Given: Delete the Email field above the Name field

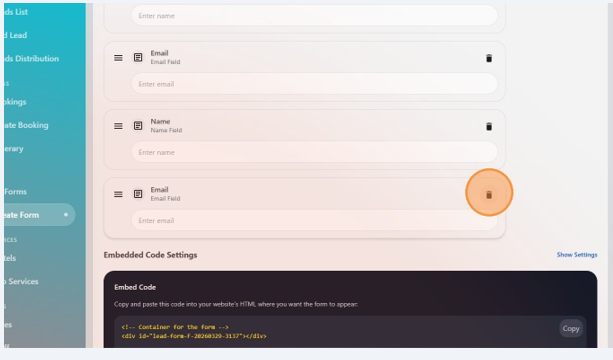Looking at the screenshot, I should click(489, 58).
